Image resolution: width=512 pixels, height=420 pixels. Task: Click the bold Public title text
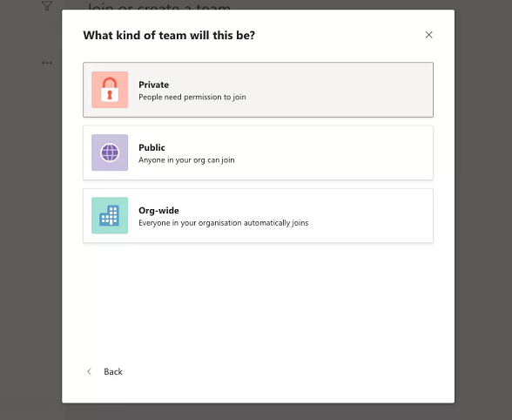pos(152,147)
